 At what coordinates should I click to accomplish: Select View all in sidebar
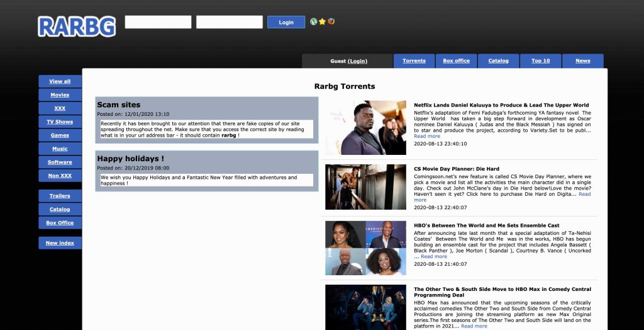coord(60,81)
